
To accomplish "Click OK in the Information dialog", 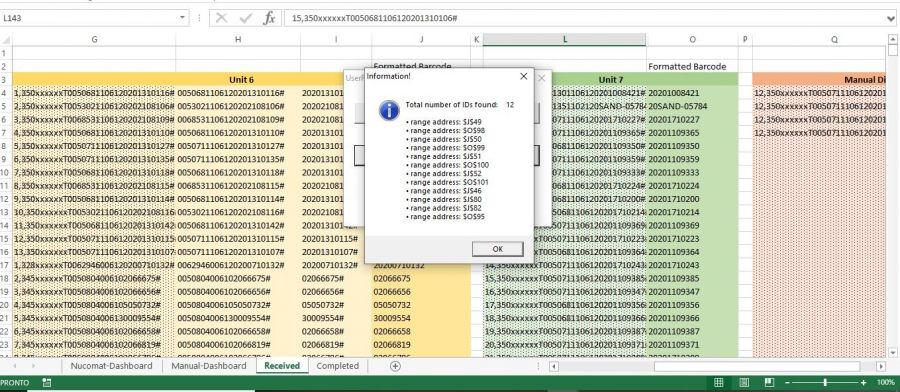I will tap(498, 249).
